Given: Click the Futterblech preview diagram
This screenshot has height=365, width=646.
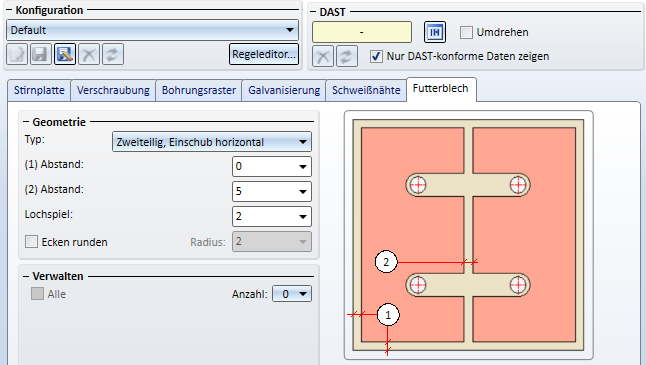Looking at the screenshot, I should (468, 235).
